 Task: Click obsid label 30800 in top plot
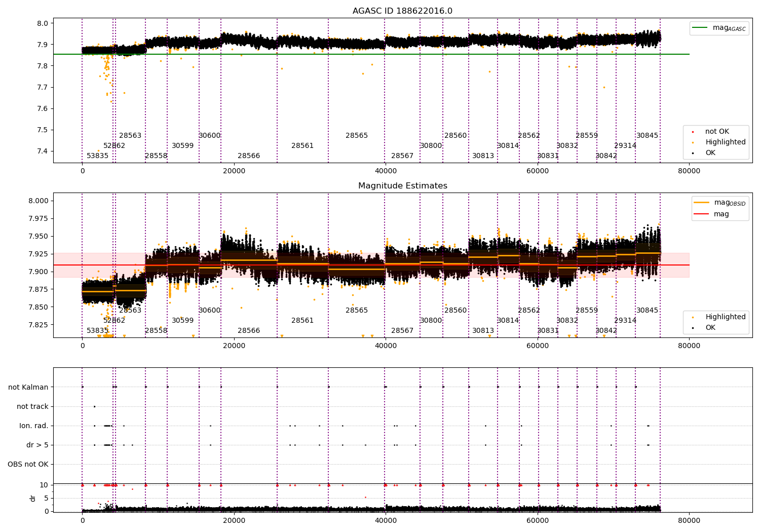tap(431, 146)
